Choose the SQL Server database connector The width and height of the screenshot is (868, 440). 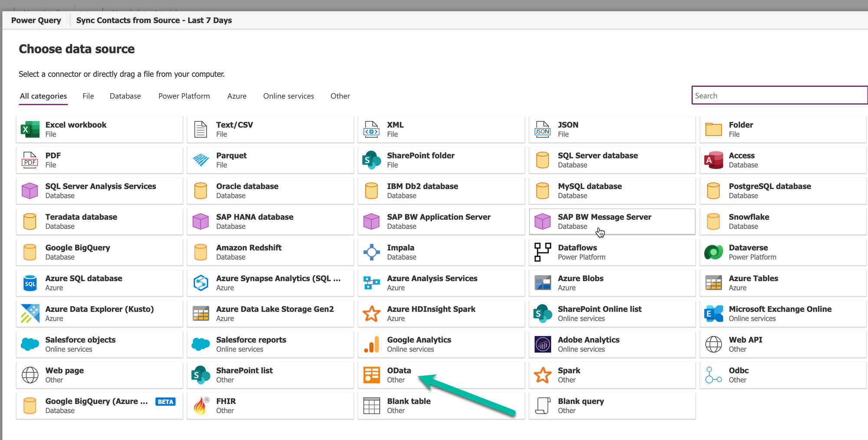pos(612,160)
